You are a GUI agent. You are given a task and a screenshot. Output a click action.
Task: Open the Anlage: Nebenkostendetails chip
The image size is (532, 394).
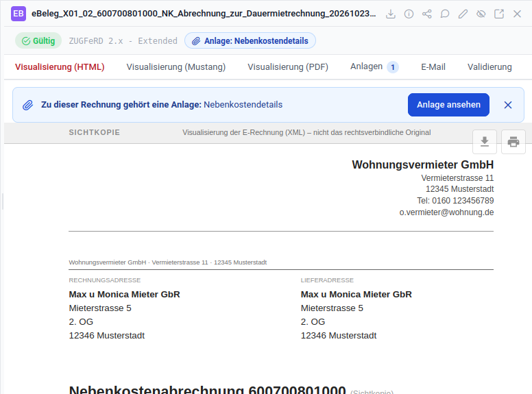pos(250,40)
